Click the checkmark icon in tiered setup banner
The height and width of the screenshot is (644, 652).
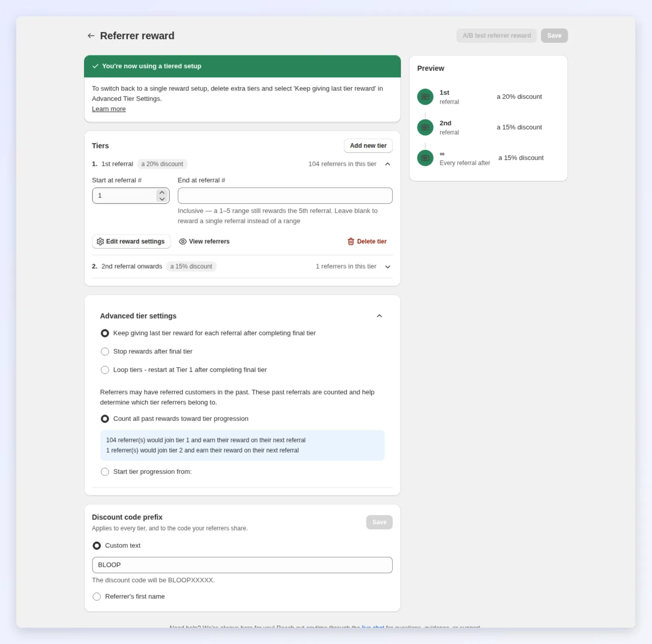pos(95,66)
